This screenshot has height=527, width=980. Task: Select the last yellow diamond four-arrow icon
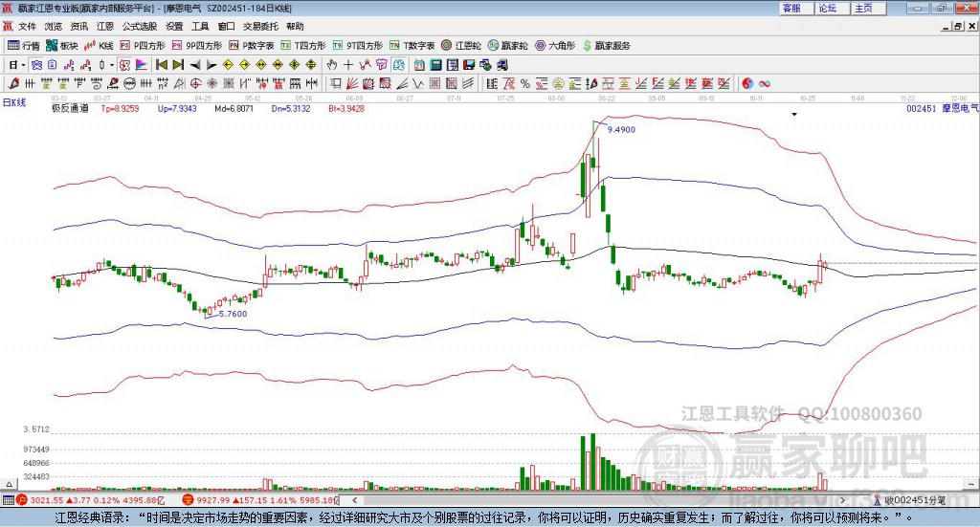(311, 65)
